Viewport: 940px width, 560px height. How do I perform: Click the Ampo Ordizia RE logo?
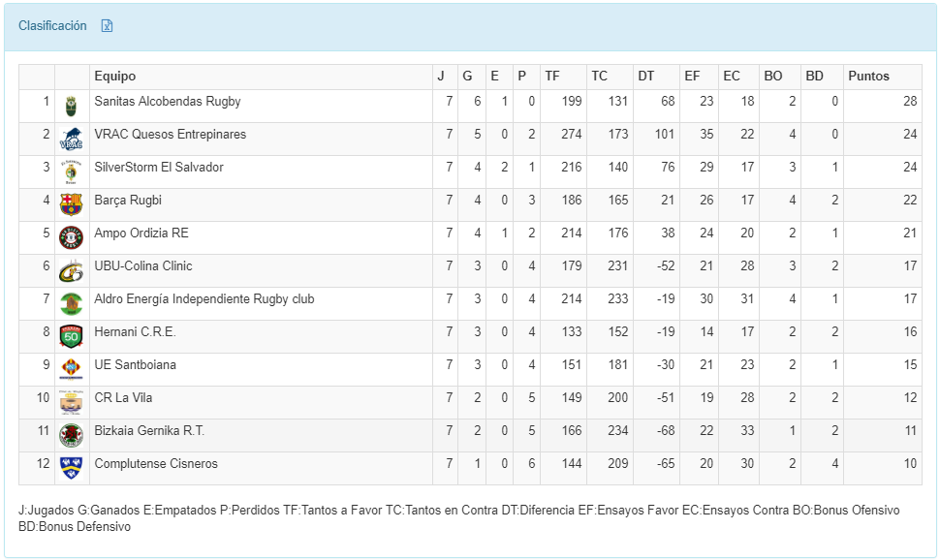pyautogui.click(x=71, y=237)
